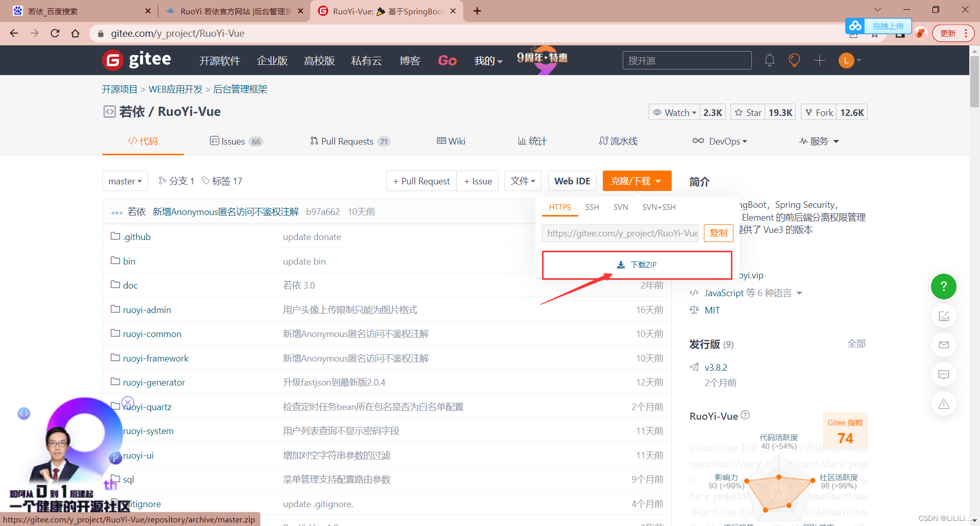
Task: Open the 服务 dropdown tab
Action: point(819,141)
